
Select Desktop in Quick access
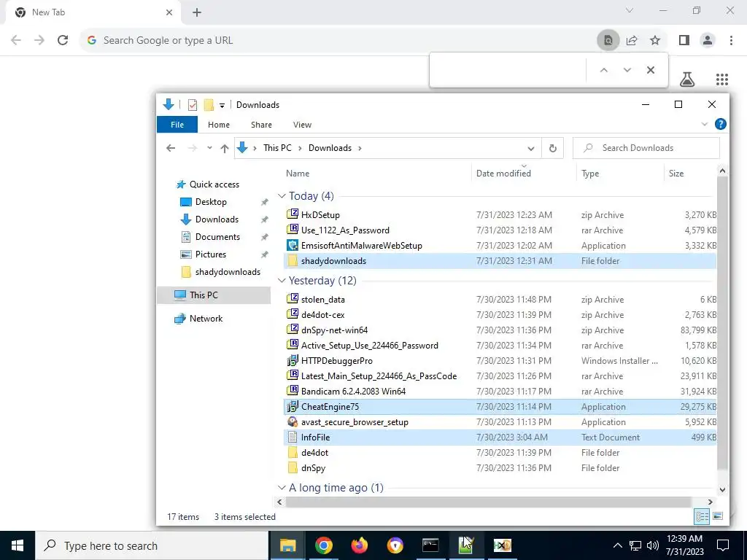click(x=211, y=202)
